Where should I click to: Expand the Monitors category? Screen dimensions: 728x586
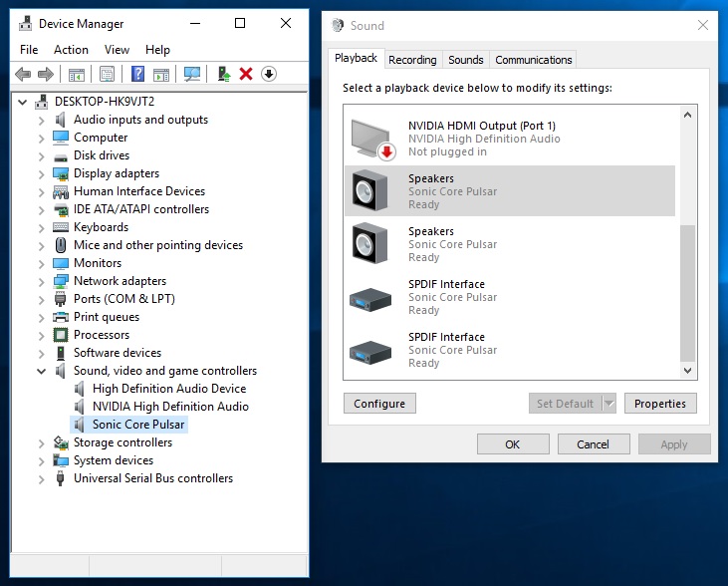41,263
